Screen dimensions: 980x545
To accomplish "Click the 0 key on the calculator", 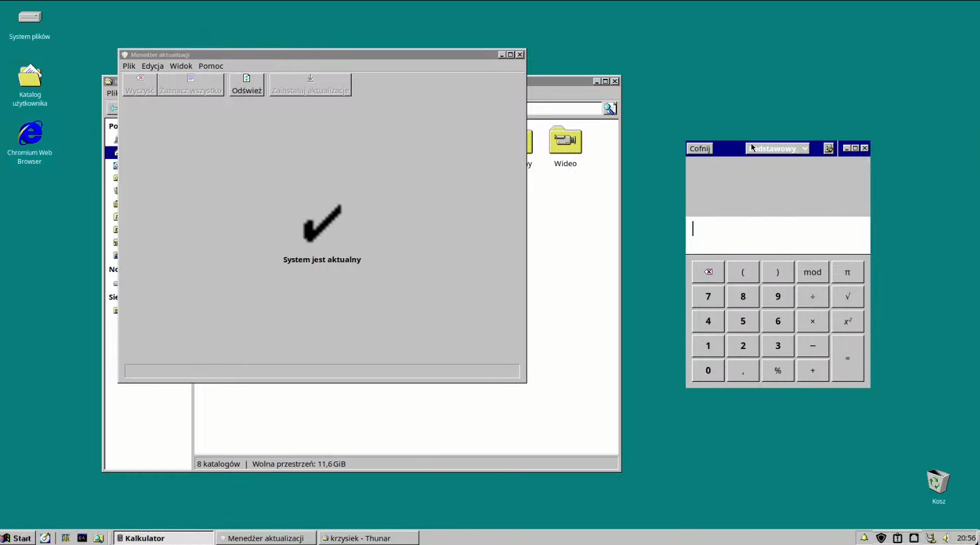I will 708,371.
